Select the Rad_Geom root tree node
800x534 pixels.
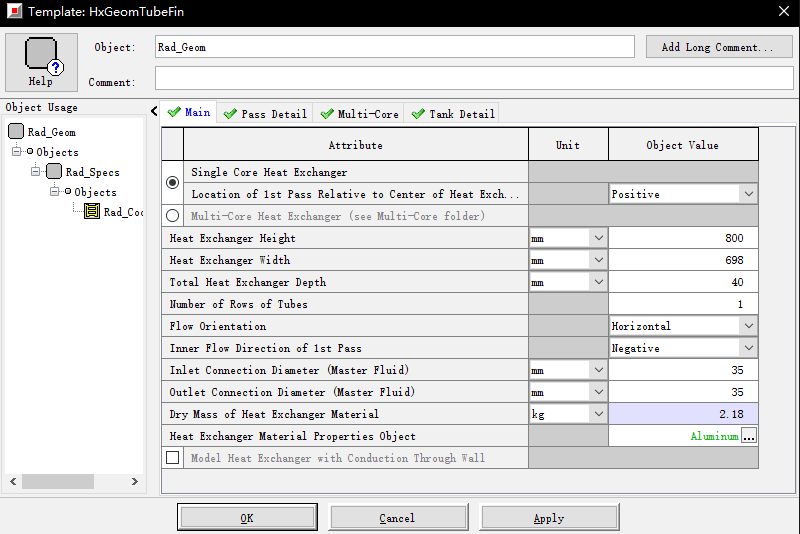(x=51, y=132)
